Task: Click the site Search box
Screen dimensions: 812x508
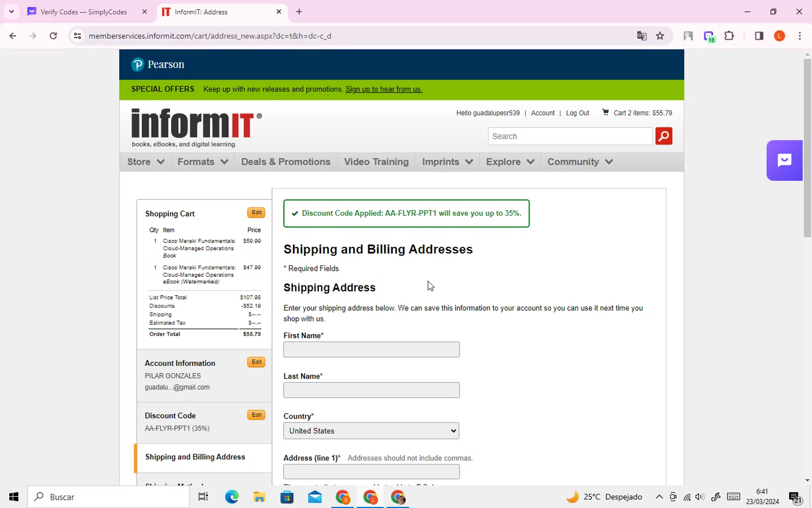Action: click(570, 136)
